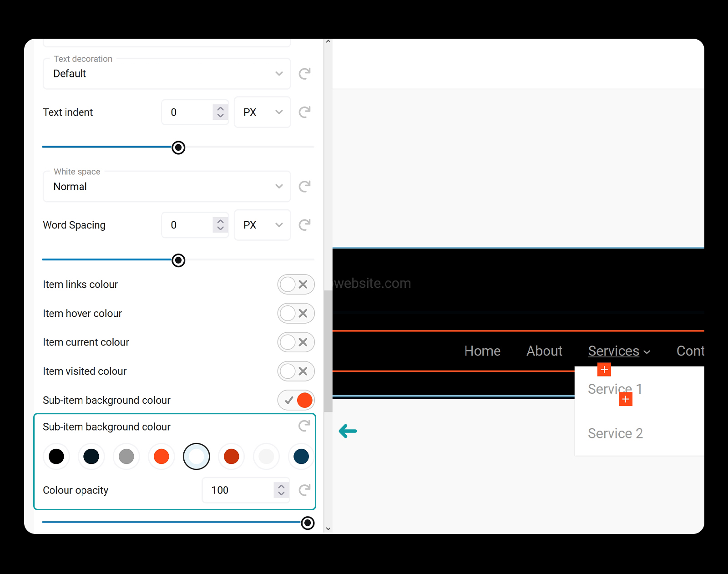This screenshot has width=728, height=574.
Task: Select the white colour swatch
Action: 197,456
